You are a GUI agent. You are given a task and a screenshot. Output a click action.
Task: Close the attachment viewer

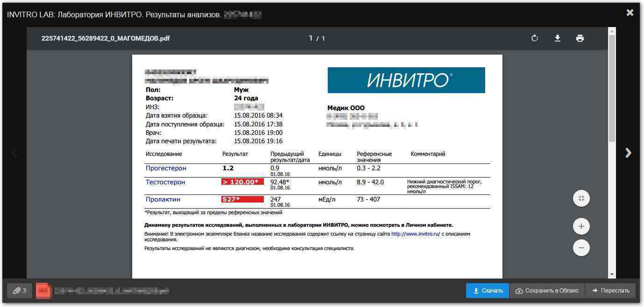pyautogui.click(x=630, y=13)
